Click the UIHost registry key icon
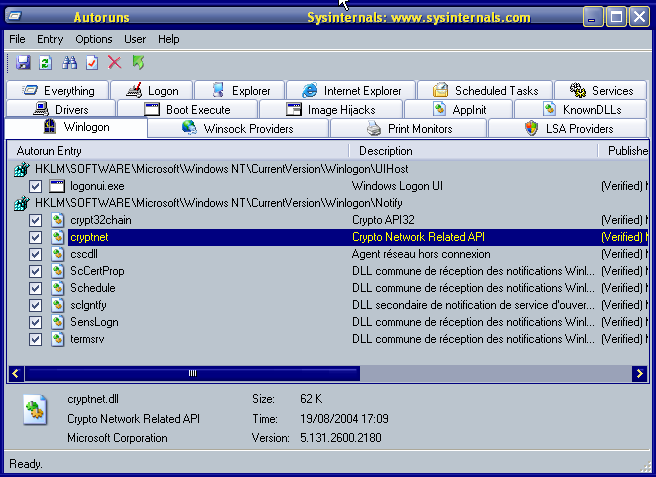Image resolution: width=656 pixels, height=477 pixels. pyautogui.click(x=22, y=169)
